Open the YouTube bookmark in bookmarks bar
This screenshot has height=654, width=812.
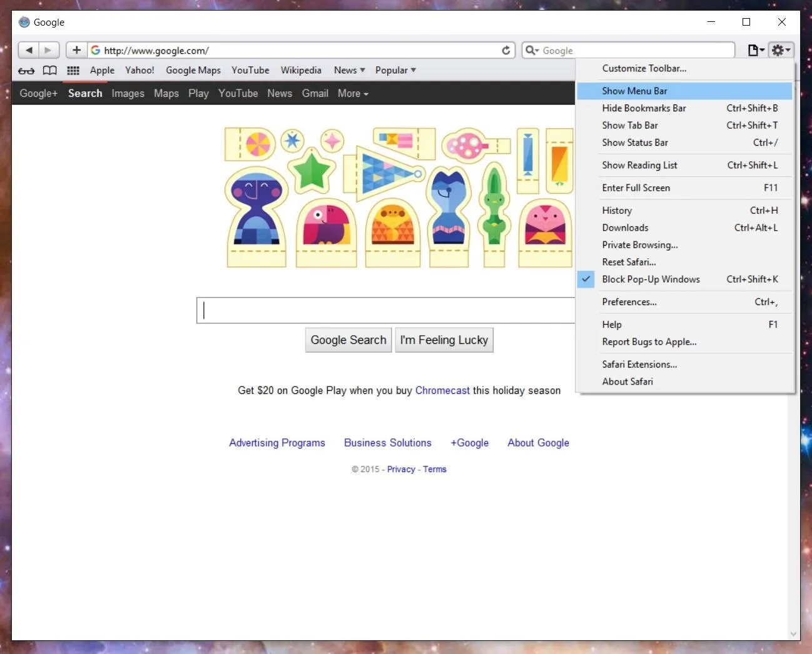point(250,70)
